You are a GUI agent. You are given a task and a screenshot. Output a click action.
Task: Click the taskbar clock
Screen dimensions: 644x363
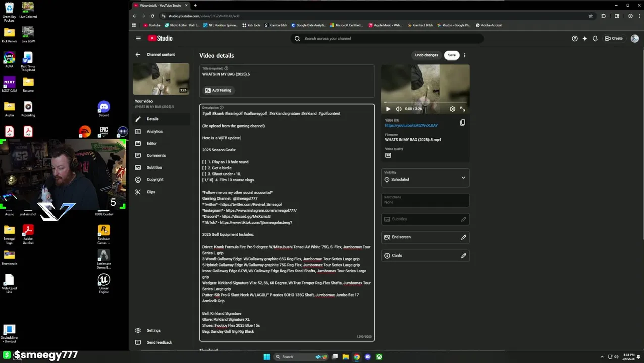tap(629, 357)
